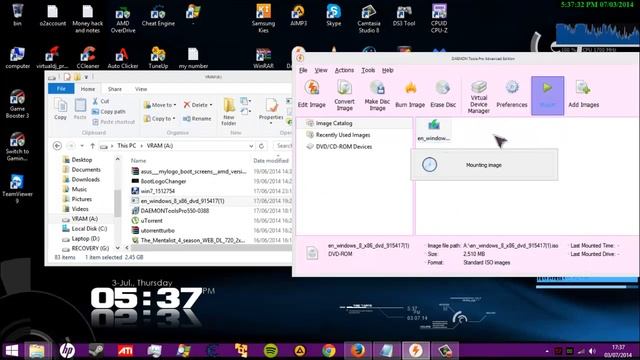The image size is (640, 360).
Task: Click Explorer back navigation arrow
Action: pos(58,146)
